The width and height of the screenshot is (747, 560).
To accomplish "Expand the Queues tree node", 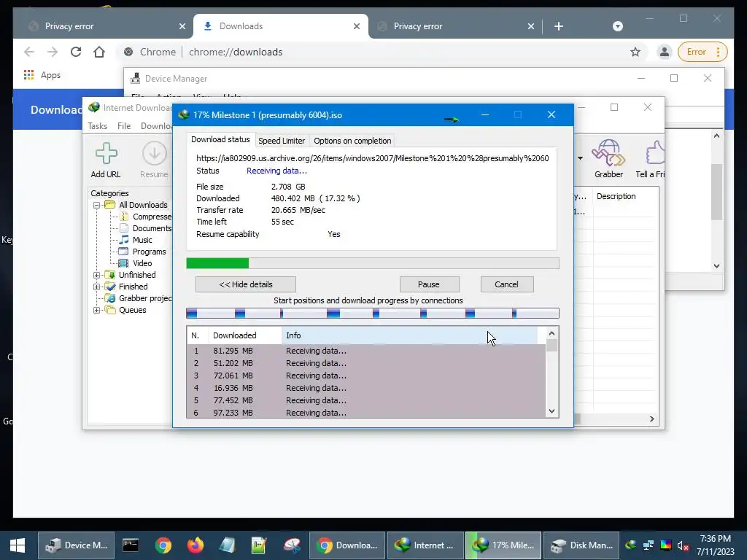I will coord(97,310).
